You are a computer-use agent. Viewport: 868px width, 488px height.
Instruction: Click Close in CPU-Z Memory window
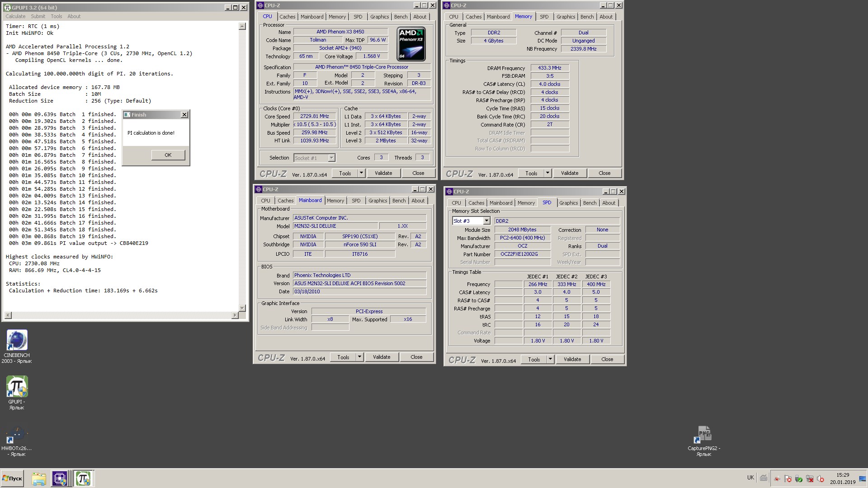(604, 173)
